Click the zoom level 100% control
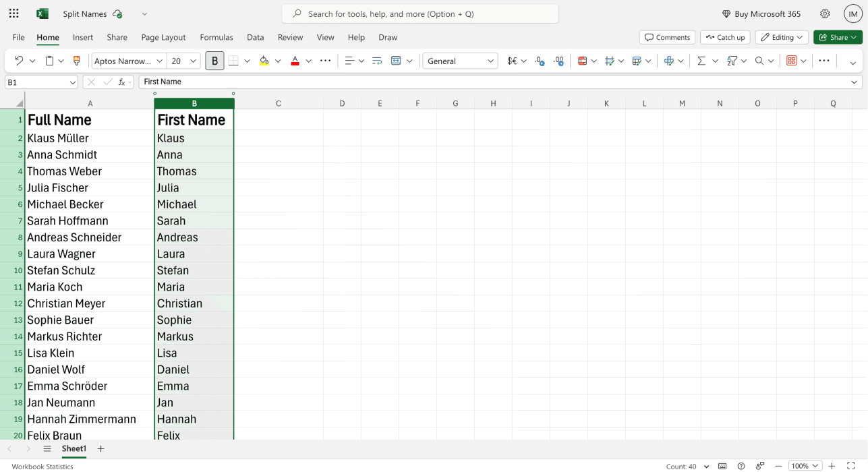Viewport: 868px width, 472px height. [805, 466]
